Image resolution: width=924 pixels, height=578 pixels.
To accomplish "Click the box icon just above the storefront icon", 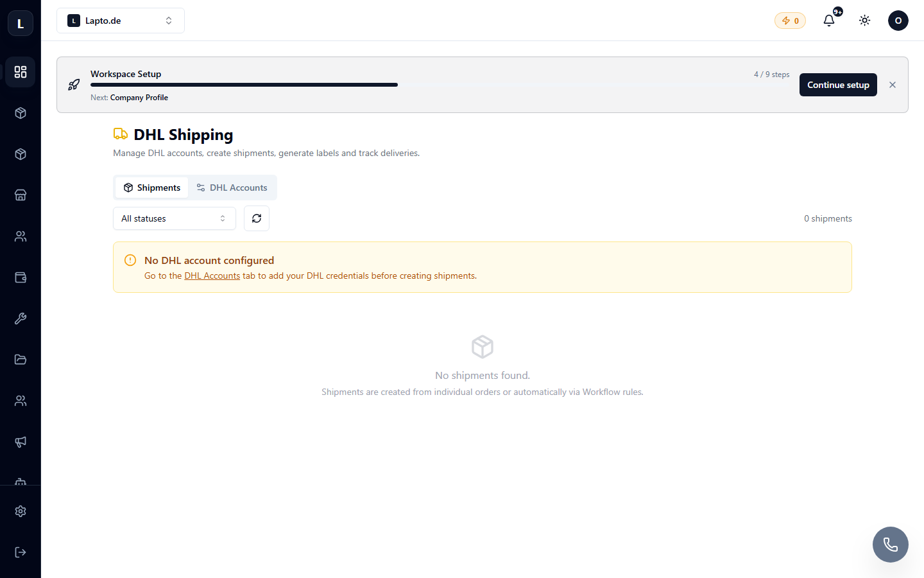I will click(x=21, y=154).
